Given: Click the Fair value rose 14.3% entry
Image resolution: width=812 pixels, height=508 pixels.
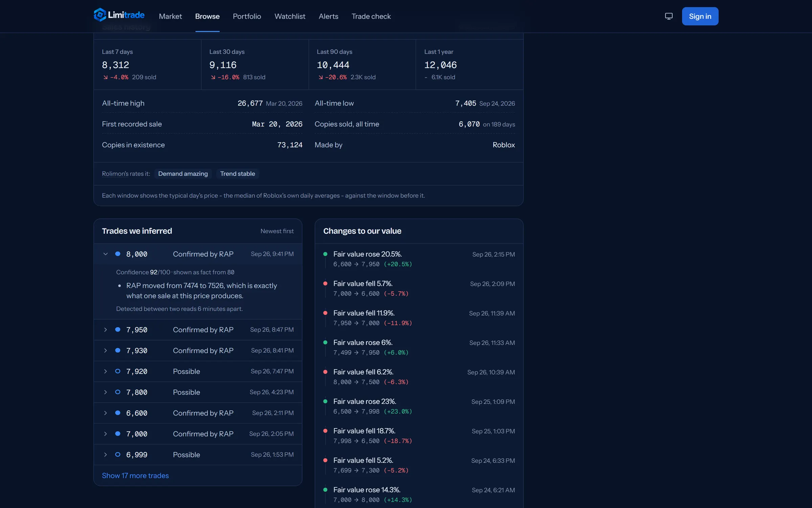Looking at the screenshot, I should tap(419, 494).
